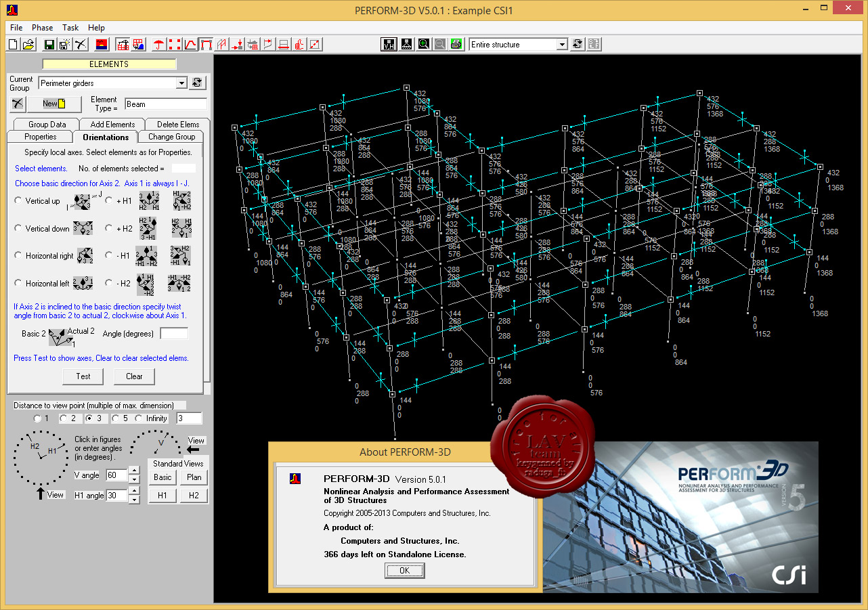
Task: Open the Phase menu
Action: pyautogui.click(x=42, y=28)
